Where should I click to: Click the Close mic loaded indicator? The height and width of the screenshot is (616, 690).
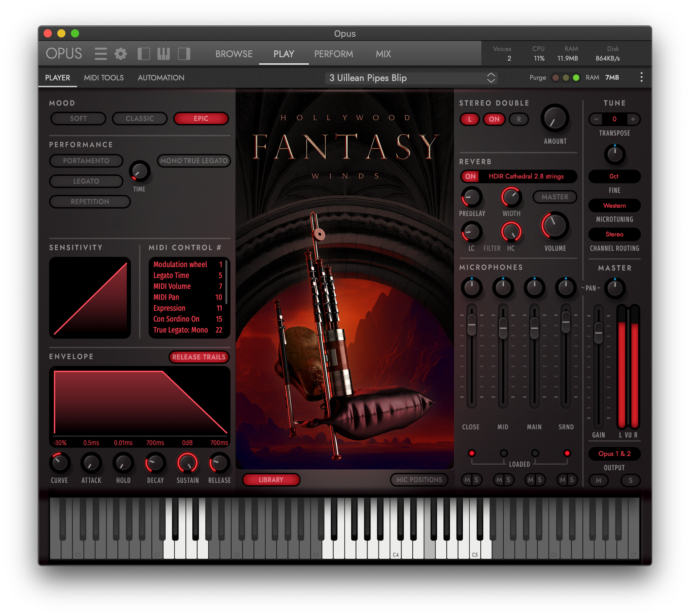[472, 453]
